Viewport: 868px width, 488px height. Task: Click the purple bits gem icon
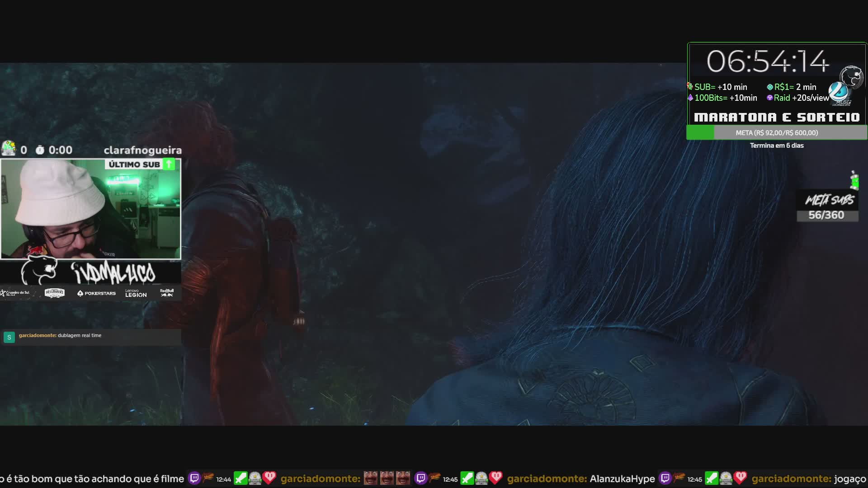tap(690, 98)
